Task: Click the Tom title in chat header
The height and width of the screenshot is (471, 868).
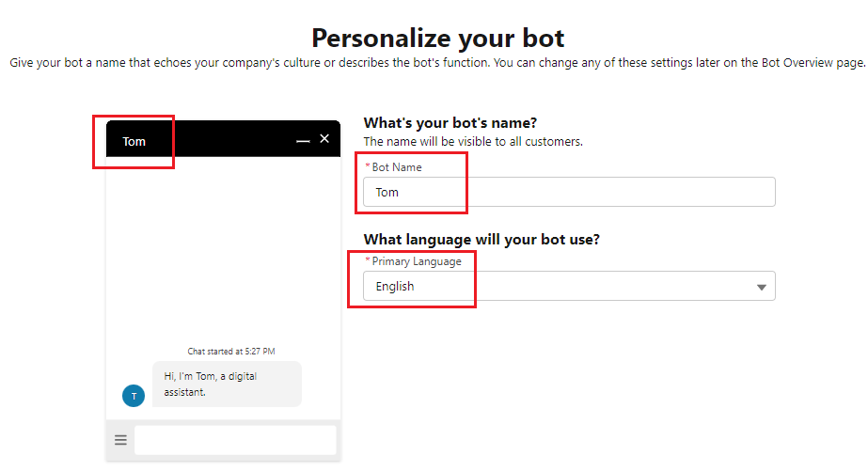Action: click(134, 142)
